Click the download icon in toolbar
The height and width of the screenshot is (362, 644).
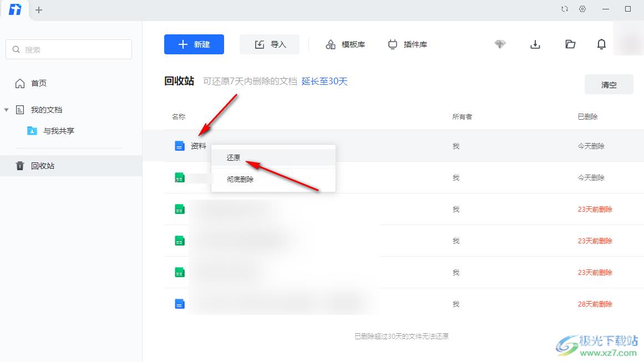coord(535,44)
